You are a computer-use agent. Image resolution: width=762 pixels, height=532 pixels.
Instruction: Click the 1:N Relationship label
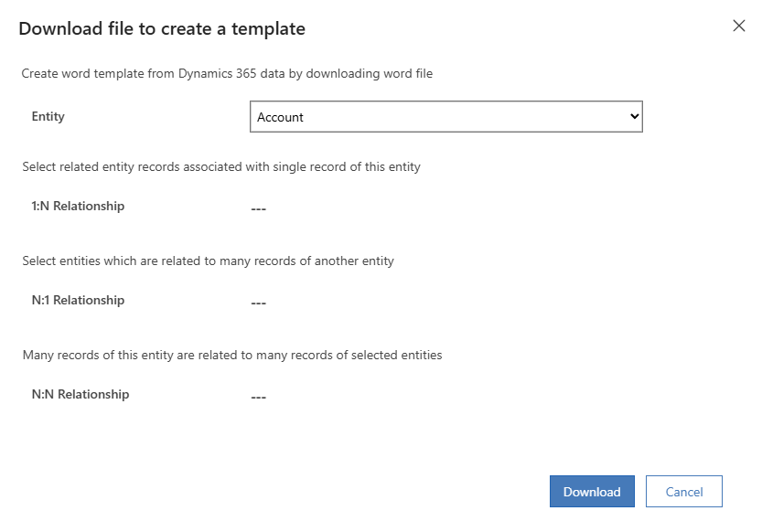click(78, 206)
